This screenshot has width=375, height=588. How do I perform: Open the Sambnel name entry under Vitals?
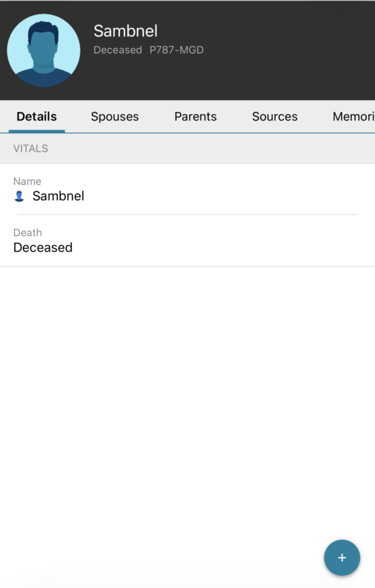click(59, 196)
